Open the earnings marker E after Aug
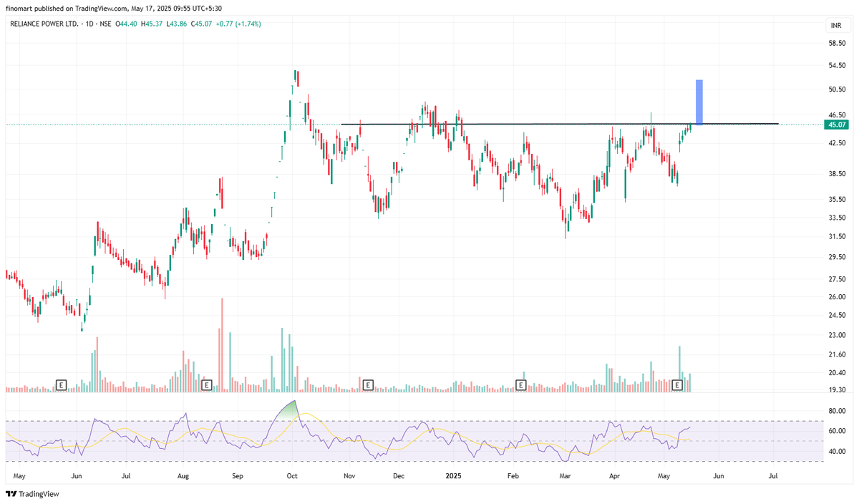 [206, 385]
